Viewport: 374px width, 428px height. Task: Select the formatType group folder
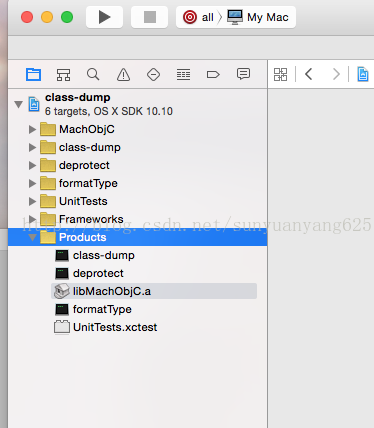(x=137, y=183)
